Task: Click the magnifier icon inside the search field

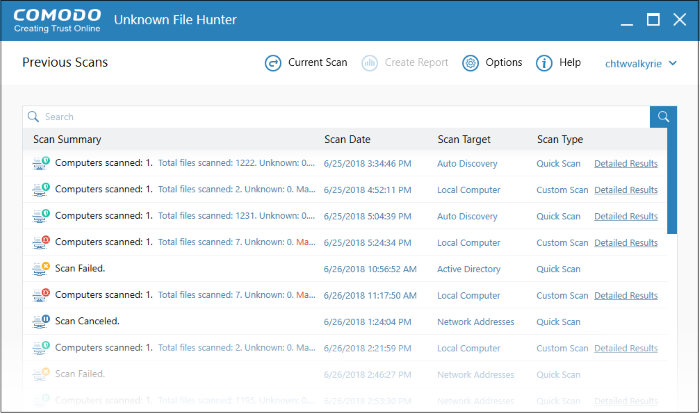Action: [x=33, y=117]
